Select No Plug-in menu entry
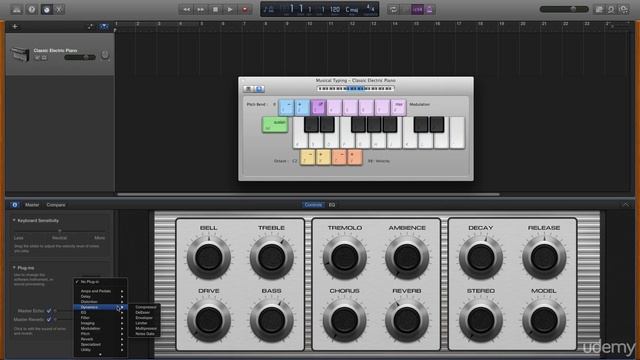 click(100, 282)
